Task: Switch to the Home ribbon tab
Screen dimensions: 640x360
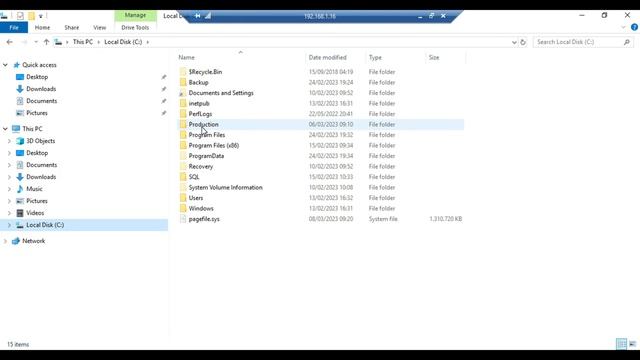Action: [x=42, y=27]
